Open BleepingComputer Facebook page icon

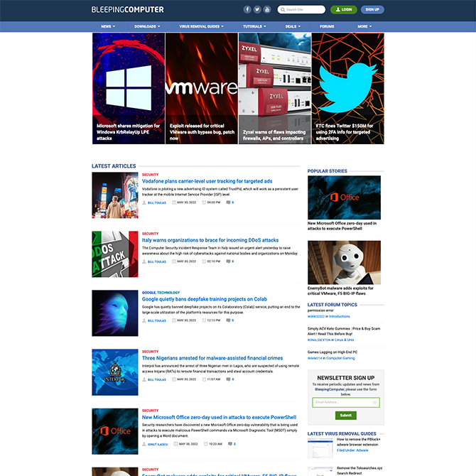coord(247,10)
